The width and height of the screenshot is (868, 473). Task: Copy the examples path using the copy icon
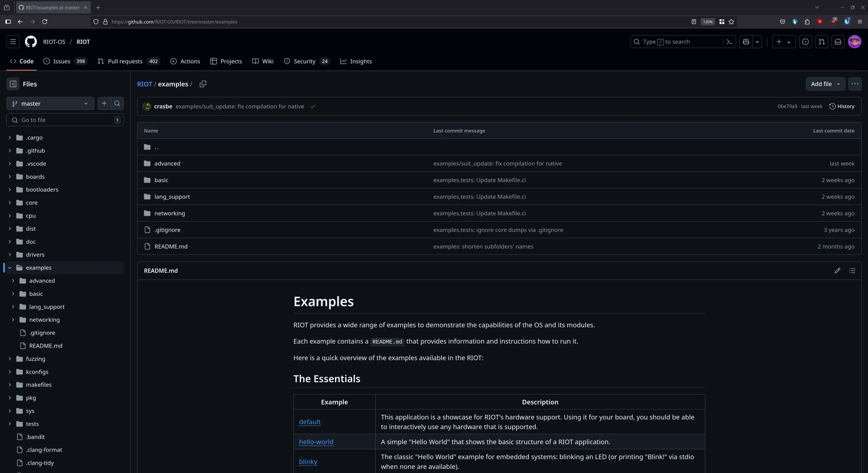(203, 84)
